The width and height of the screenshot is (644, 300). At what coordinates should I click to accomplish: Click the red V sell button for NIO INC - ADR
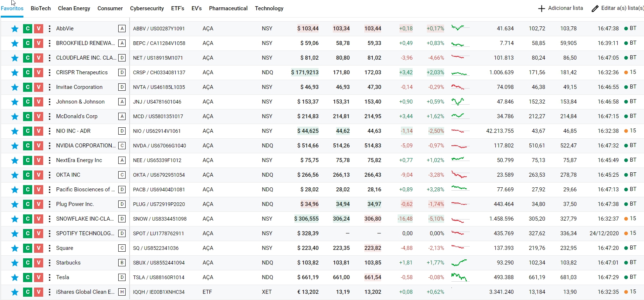[x=38, y=131]
